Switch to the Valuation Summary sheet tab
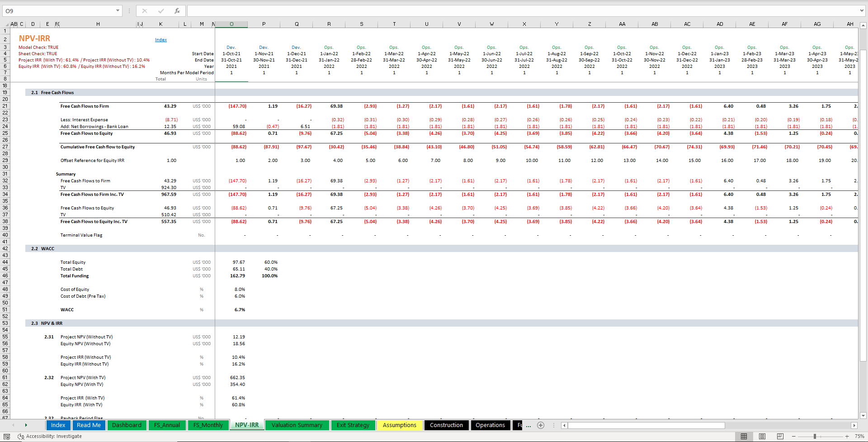The image size is (868, 442). click(297, 425)
